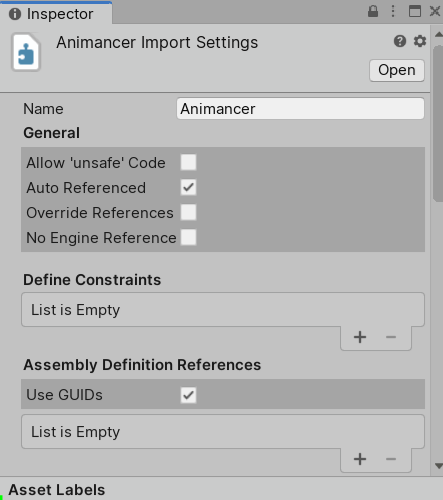Screen dimensions: 443x500
Task: Disable the Use GUIDs checkbox
Action: coord(188,395)
